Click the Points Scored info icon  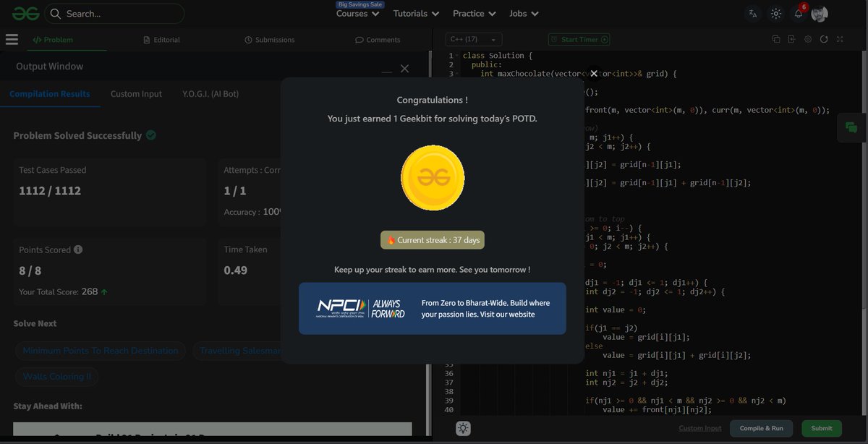pyautogui.click(x=78, y=249)
